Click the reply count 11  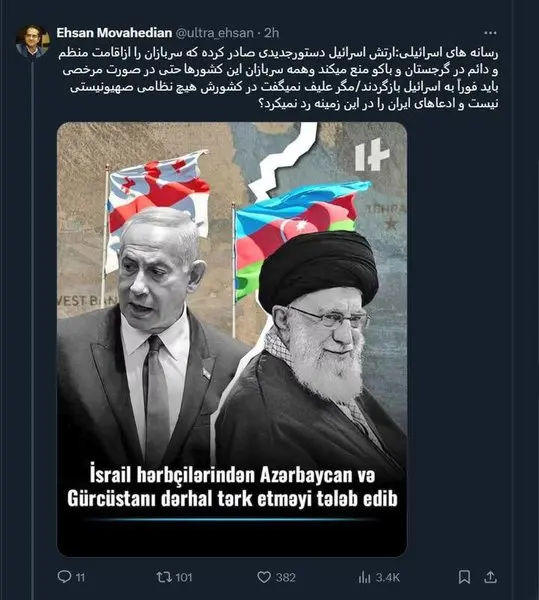point(80,577)
